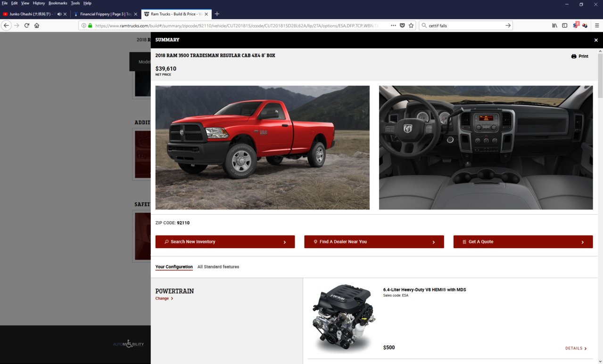This screenshot has width=603, height=364.
Task: Click the $39,610 net price text
Action: pos(166,69)
